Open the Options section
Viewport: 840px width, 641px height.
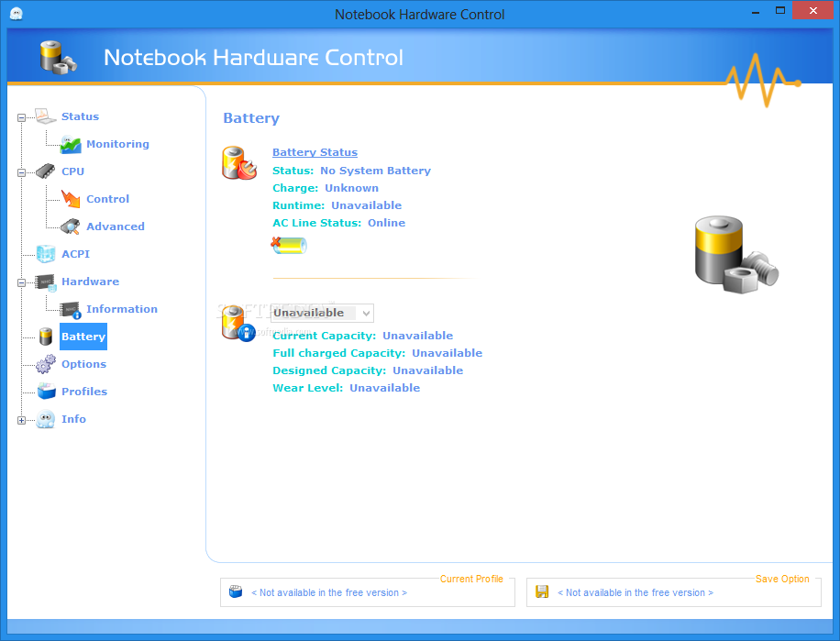click(x=84, y=364)
